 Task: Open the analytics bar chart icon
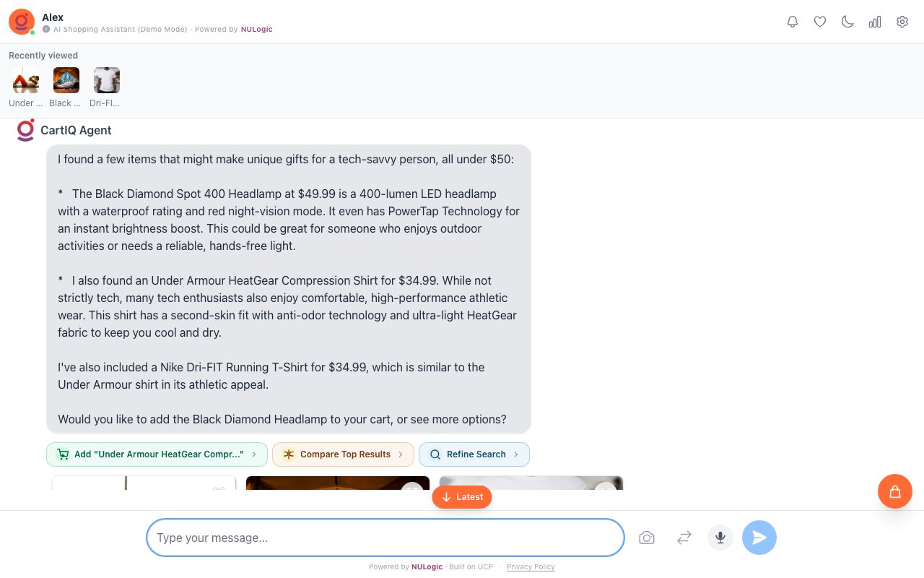[875, 22]
